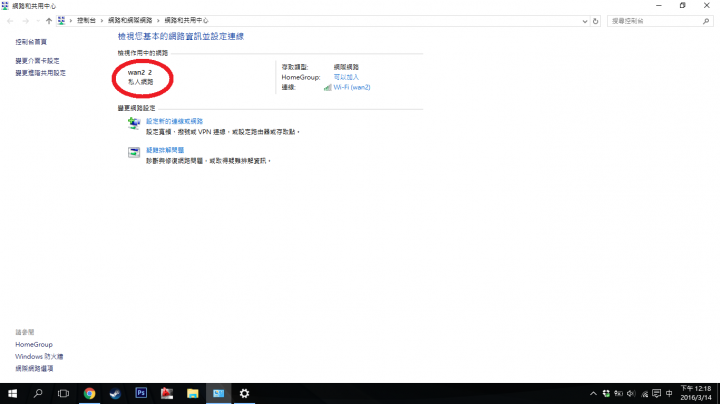Open Wi-Fi network flyout in tray

644,393
